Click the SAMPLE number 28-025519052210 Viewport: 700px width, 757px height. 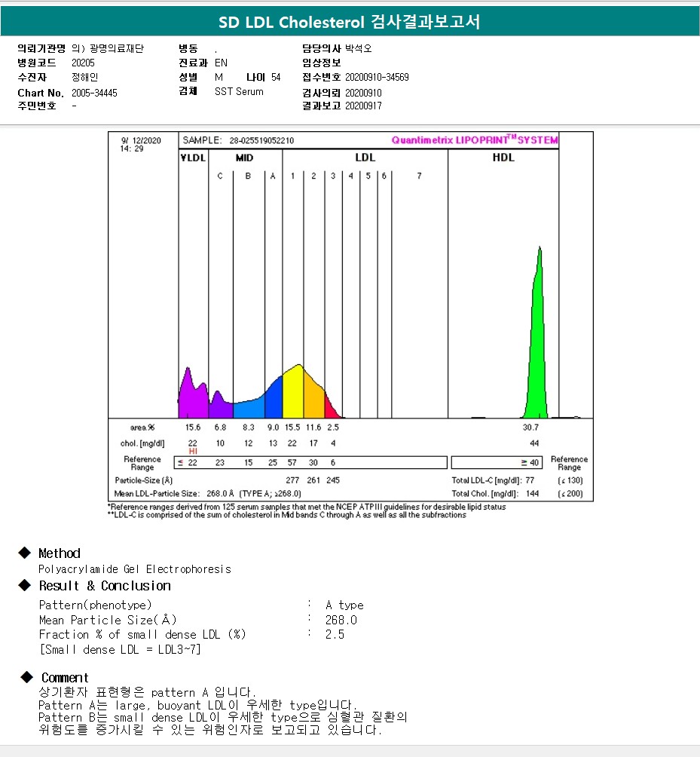pos(261,140)
